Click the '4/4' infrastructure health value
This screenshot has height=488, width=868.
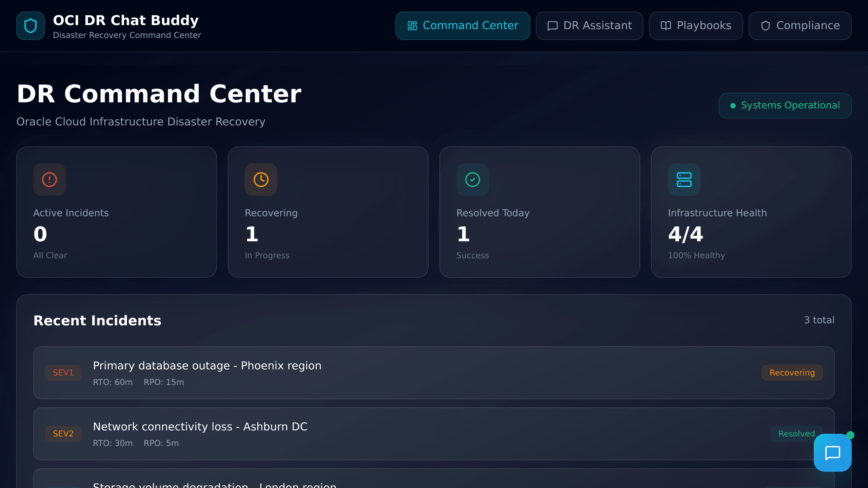686,234
